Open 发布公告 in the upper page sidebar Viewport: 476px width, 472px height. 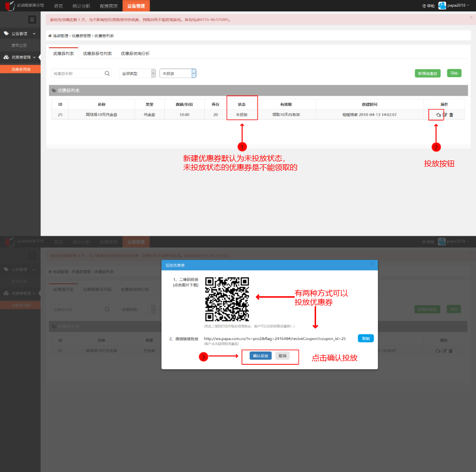[19, 45]
